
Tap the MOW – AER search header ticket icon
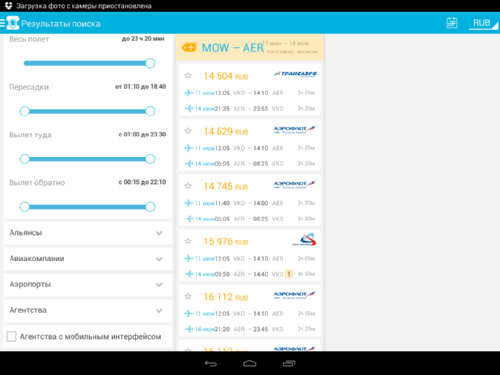[189, 48]
